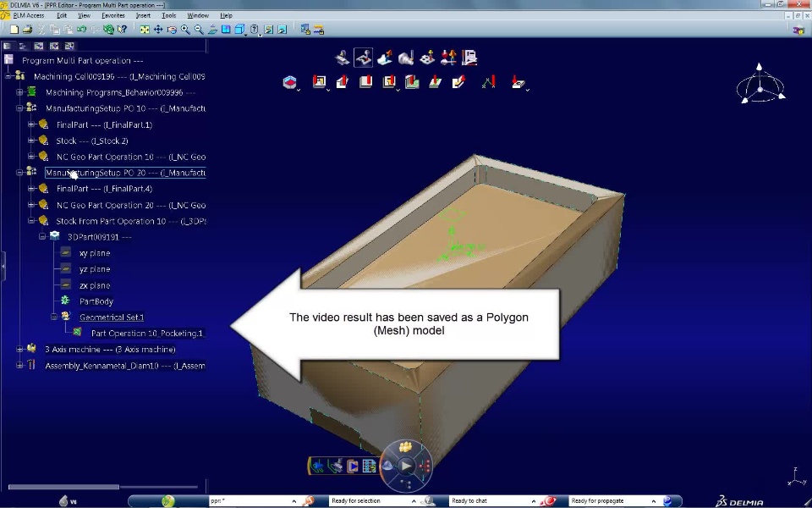The image size is (812, 508).
Task: Open the Ready for chat dropdown
Action: click(534, 501)
